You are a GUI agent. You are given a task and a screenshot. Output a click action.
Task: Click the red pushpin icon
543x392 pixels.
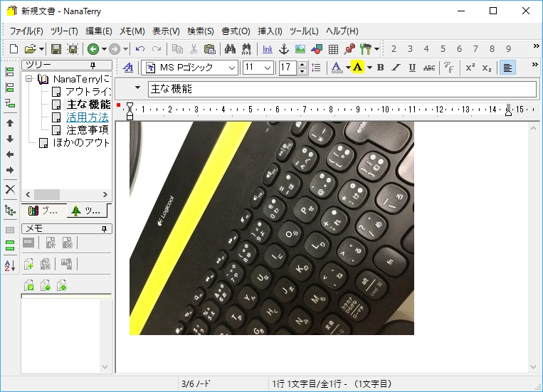pyautogui.click(x=349, y=49)
